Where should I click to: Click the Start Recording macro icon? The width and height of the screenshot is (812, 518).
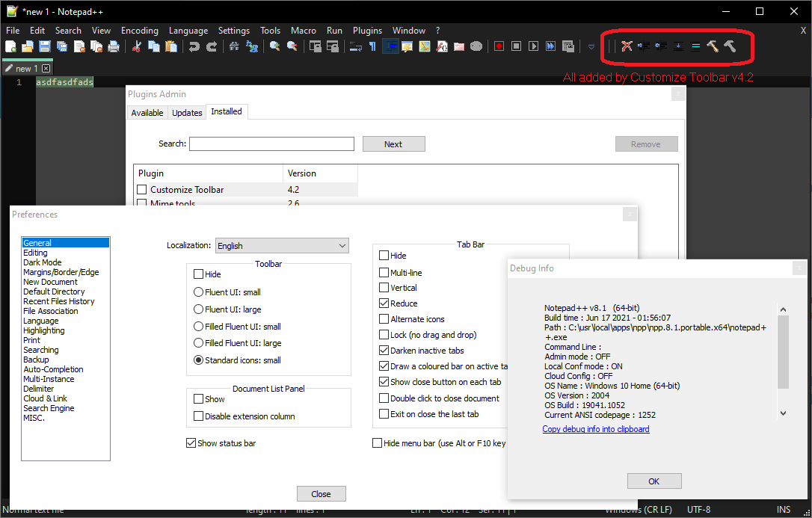click(x=499, y=46)
